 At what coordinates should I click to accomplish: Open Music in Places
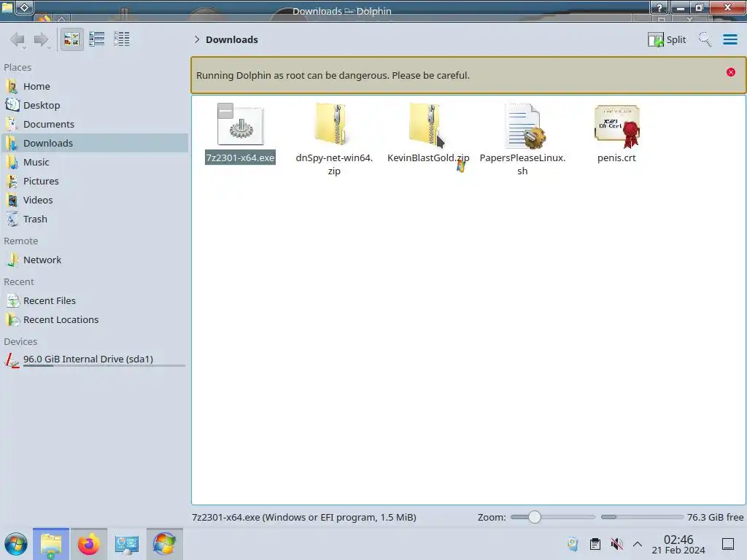(95, 163)
